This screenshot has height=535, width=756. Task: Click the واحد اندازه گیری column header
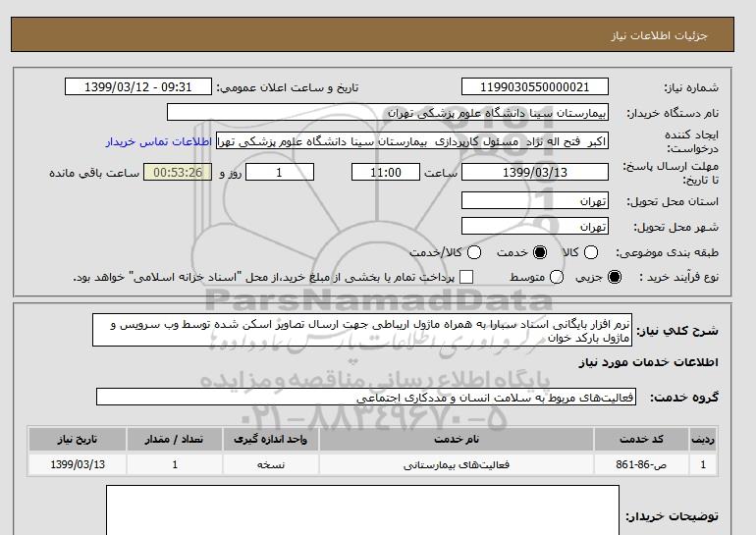(270, 440)
